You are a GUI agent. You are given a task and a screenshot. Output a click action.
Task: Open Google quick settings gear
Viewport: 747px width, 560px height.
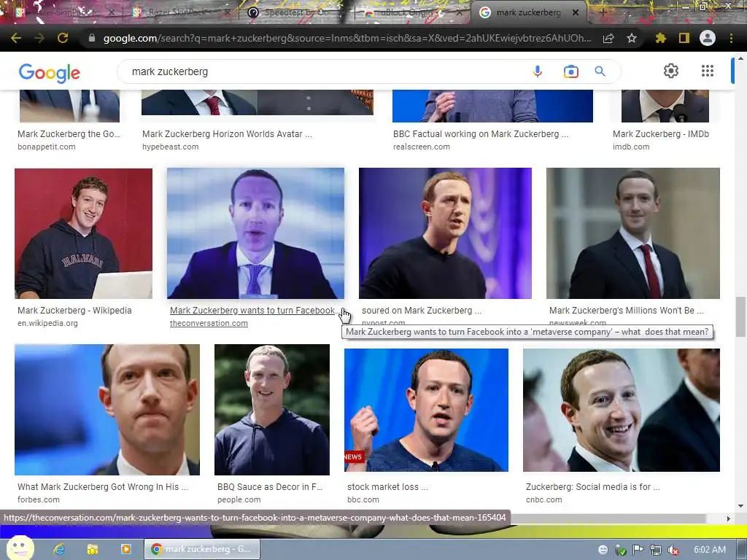671,71
